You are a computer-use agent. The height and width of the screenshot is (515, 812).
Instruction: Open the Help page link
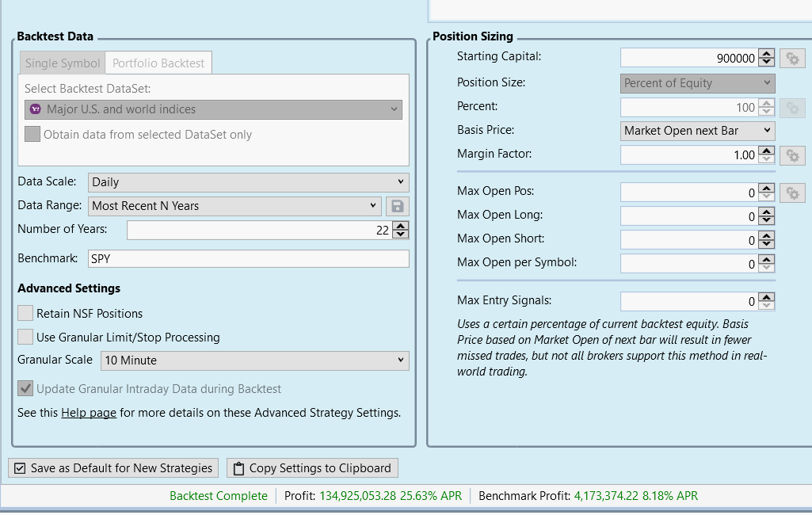[x=89, y=413]
